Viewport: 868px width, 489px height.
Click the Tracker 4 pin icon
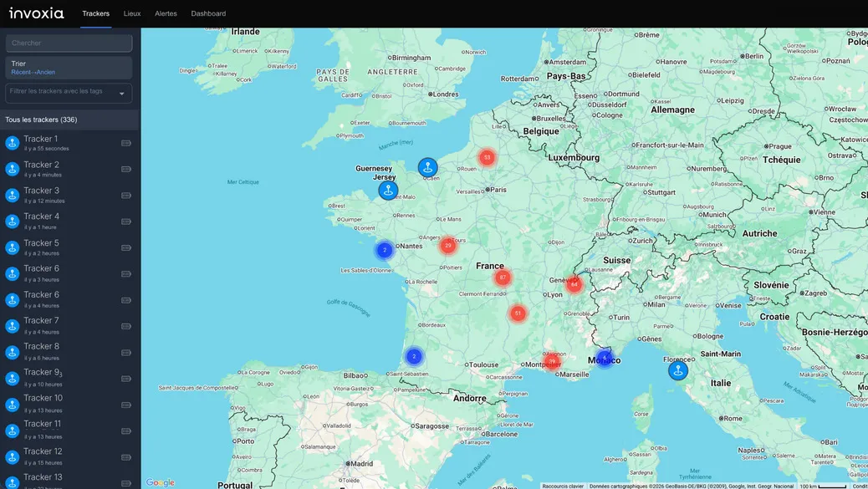coord(13,222)
